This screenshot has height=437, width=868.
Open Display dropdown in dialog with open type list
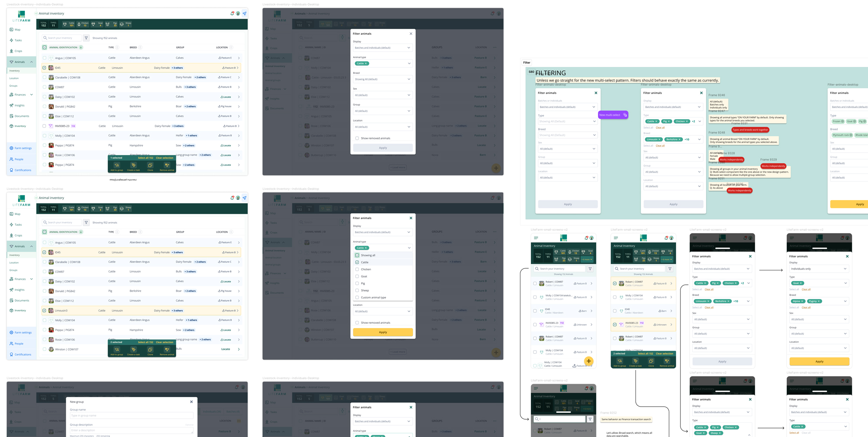(x=383, y=232)
